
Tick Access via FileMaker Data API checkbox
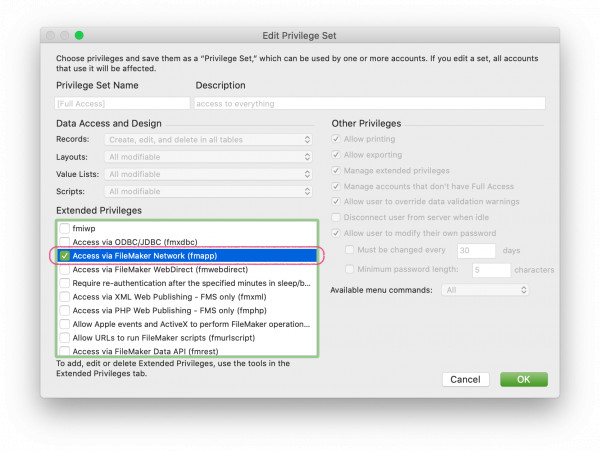(65, 351)
